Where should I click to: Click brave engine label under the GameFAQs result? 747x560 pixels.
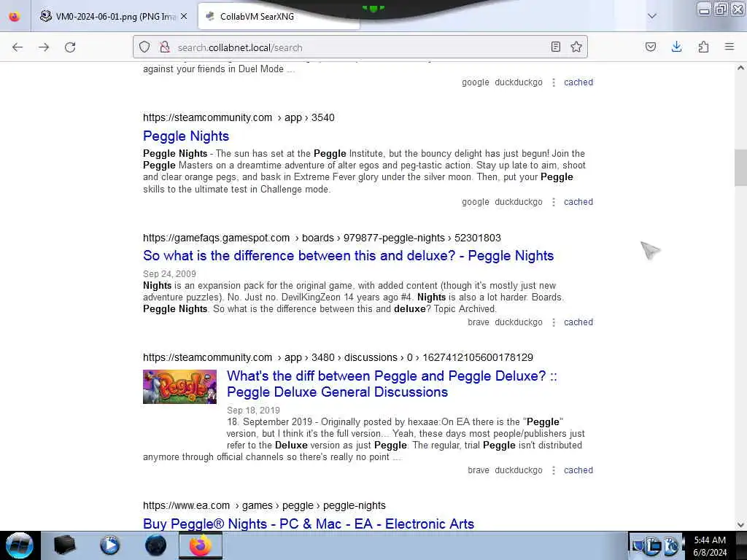[479, 322]
